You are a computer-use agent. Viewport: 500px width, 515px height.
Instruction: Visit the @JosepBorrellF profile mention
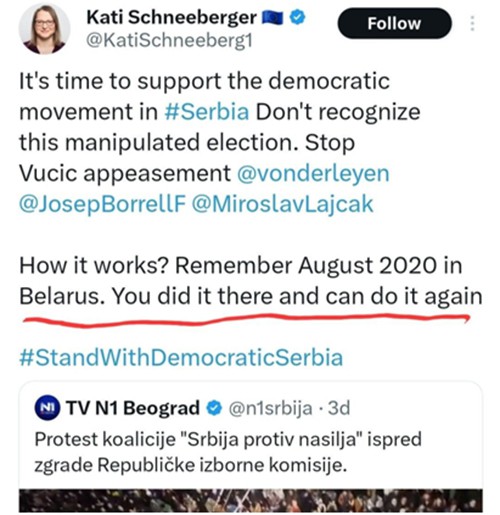click(x=102, y=204)
